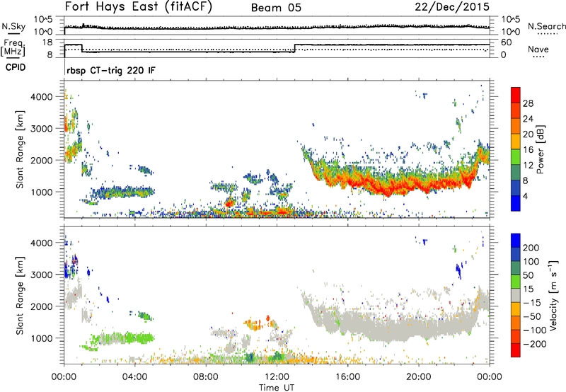Click the "16:00" time tick label
566x392 pixels.
click(x=347, y=377)
